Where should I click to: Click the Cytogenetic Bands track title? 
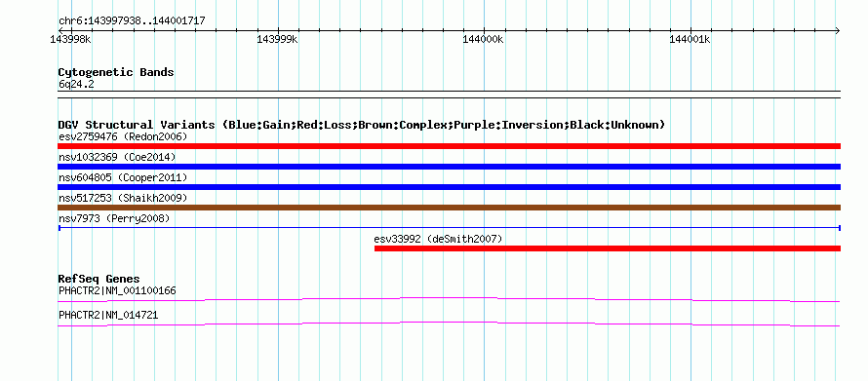coord(116,72)
